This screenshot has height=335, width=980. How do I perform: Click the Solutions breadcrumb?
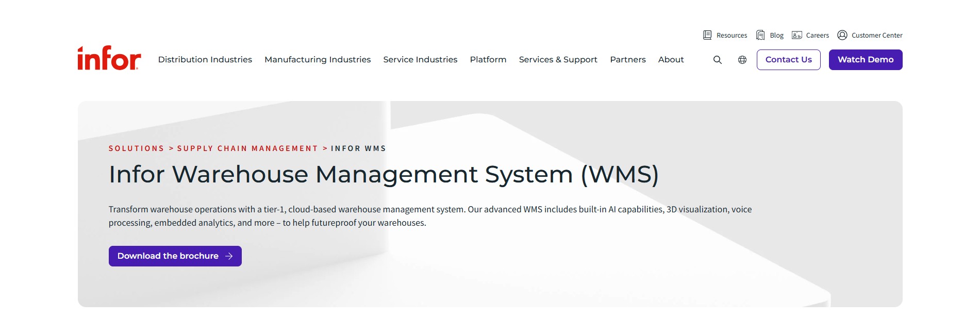(136, 148)
